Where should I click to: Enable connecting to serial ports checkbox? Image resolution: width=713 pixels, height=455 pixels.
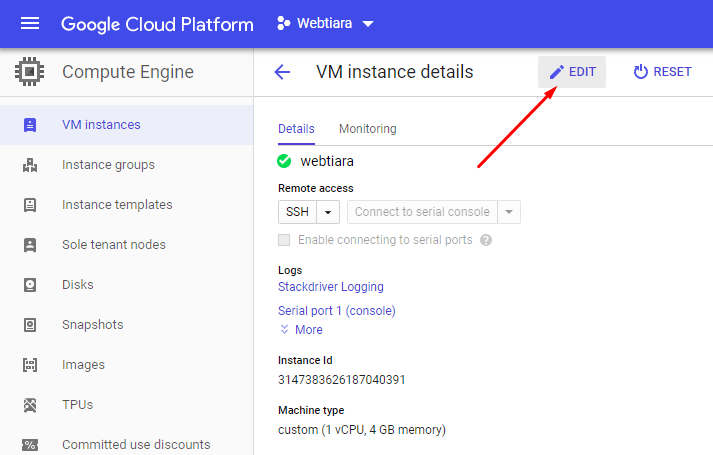coord(284,240)
